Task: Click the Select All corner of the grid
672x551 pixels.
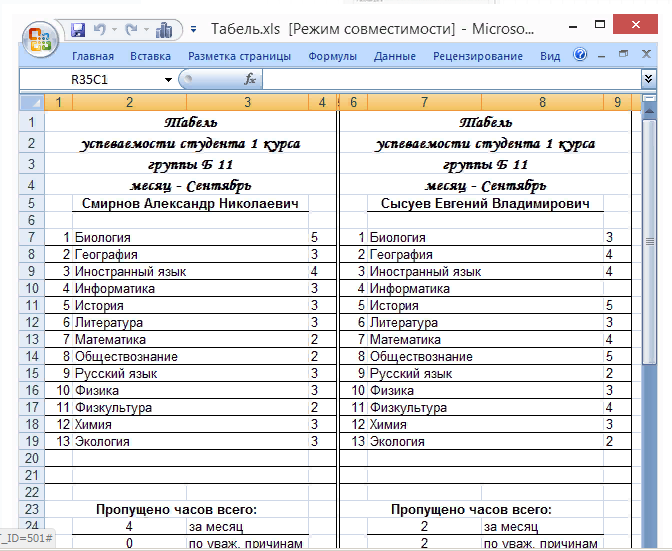Action: pos(31,102)
